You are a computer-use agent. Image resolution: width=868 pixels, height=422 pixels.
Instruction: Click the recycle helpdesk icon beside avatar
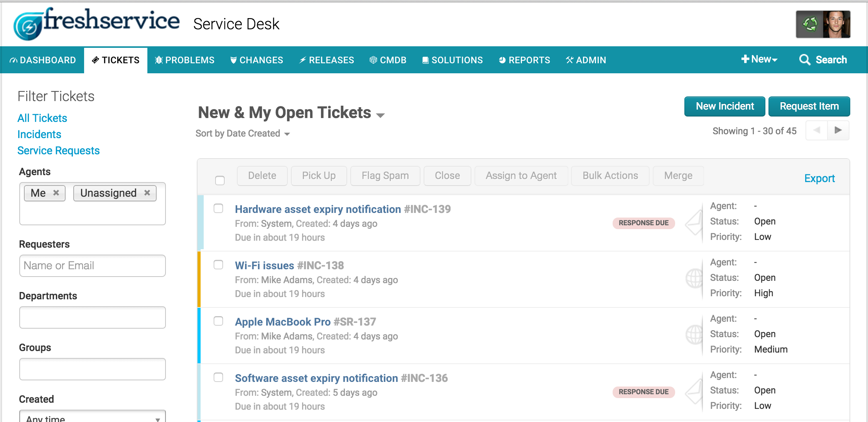tap(810, 24)
